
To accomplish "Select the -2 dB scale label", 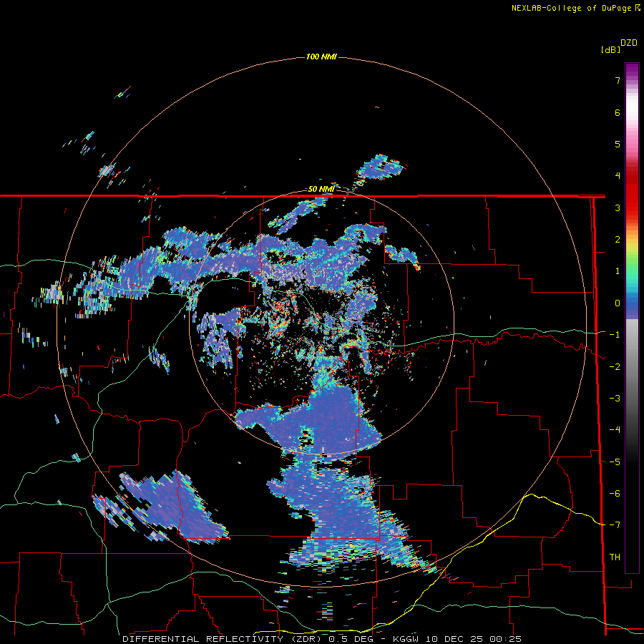I will click(x=615, y=367).
